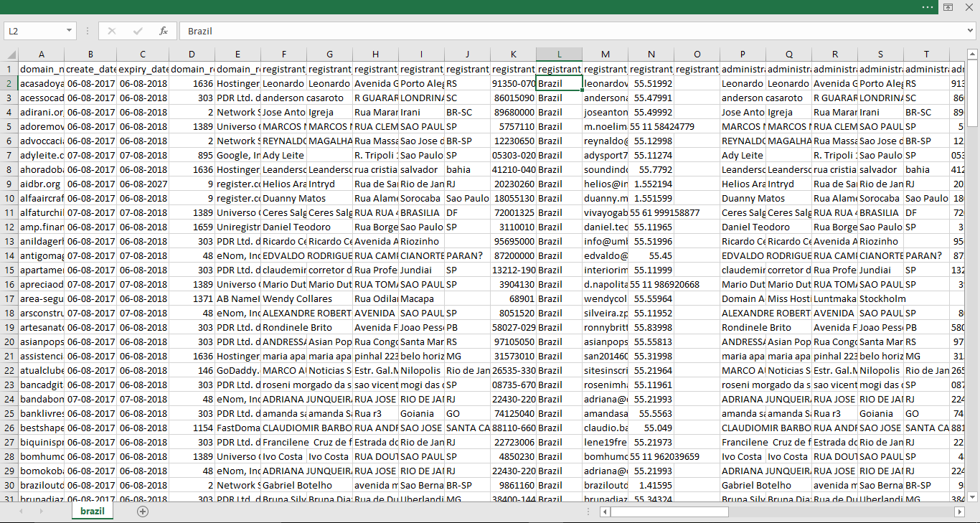Add a new sheet with plus button
The width and height of the screenshot is (980, 523).
click(143, 512)
